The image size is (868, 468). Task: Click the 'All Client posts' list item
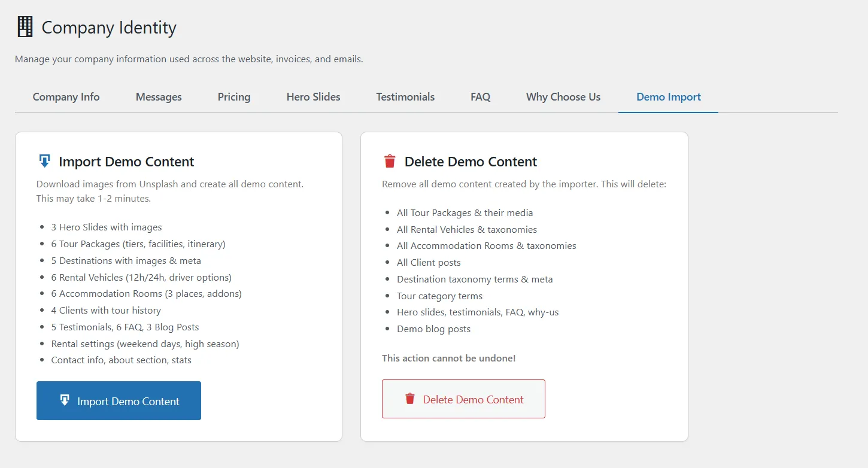click(429, 263)
